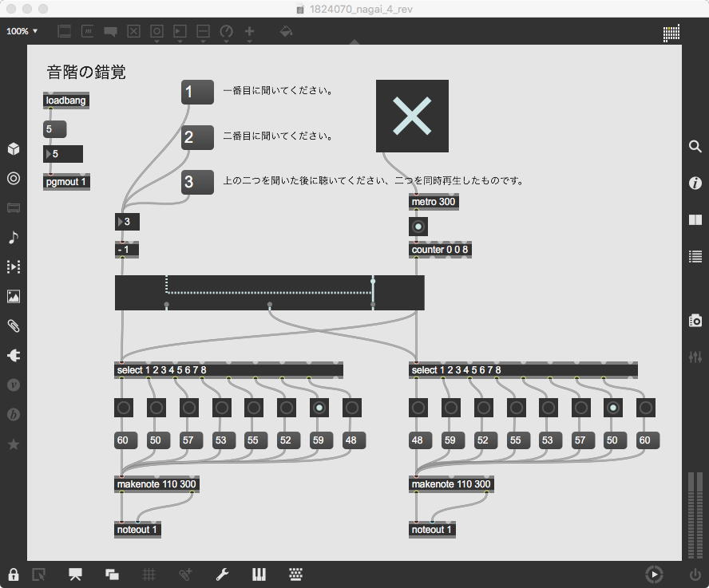Add a button object from top toolbar

(156, 31)
